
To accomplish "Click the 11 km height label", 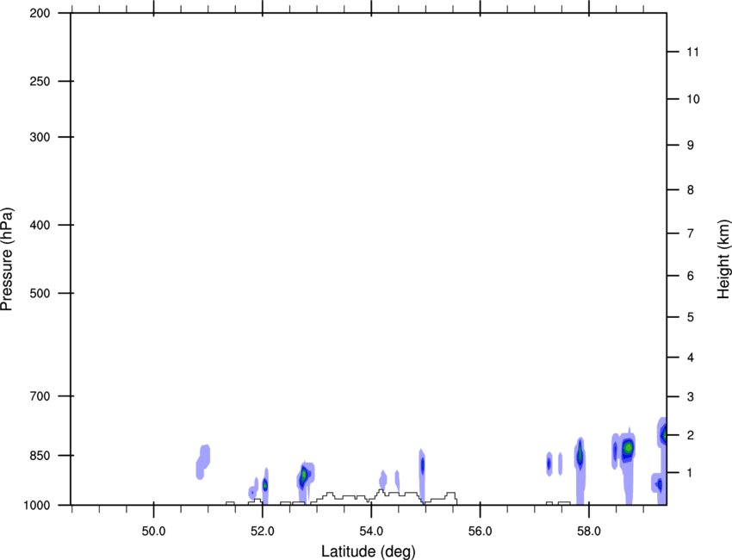I will pos(692,52).
